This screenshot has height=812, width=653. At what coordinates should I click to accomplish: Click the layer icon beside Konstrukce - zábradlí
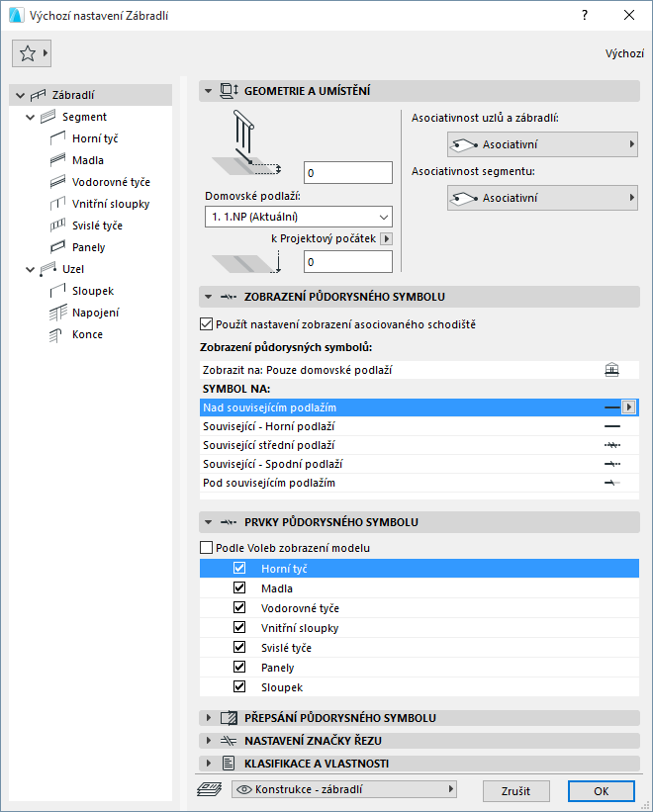tap(210, 789)
